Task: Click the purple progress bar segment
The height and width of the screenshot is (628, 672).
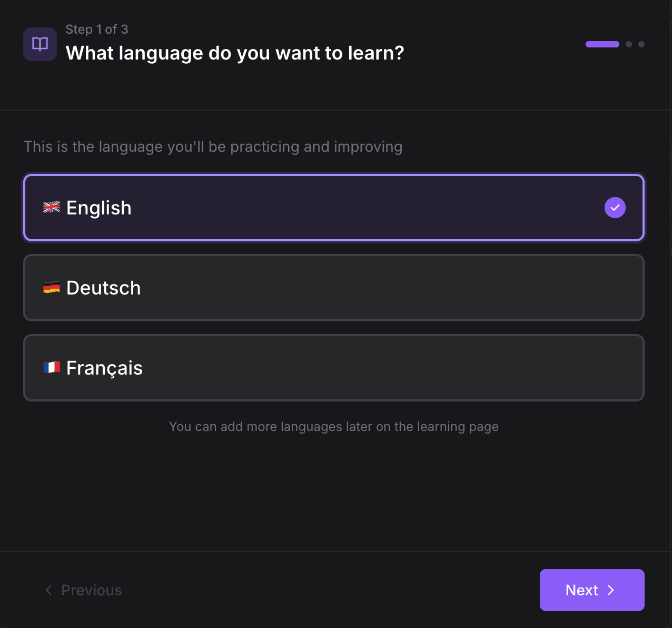Action: 602,44
